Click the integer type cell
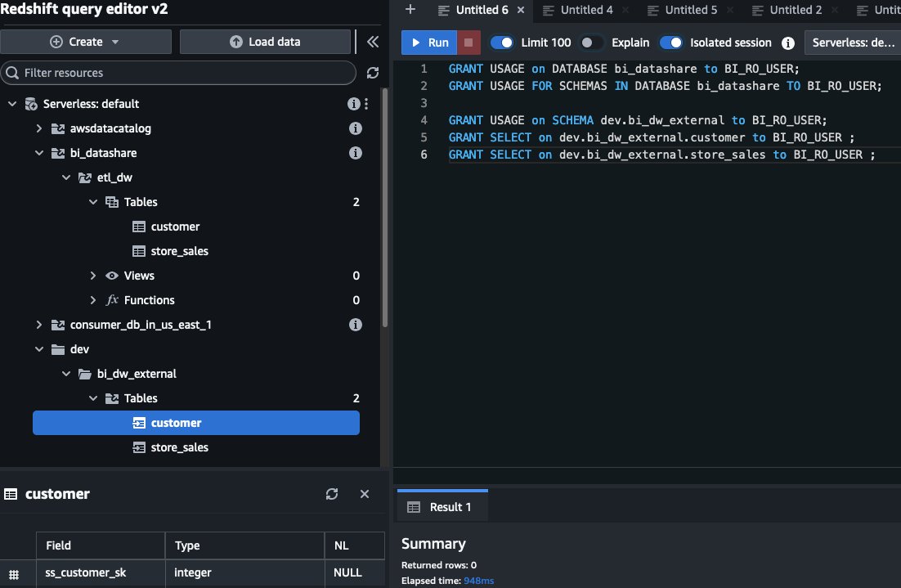Screen dimensions: 901x588 point(244,573)
